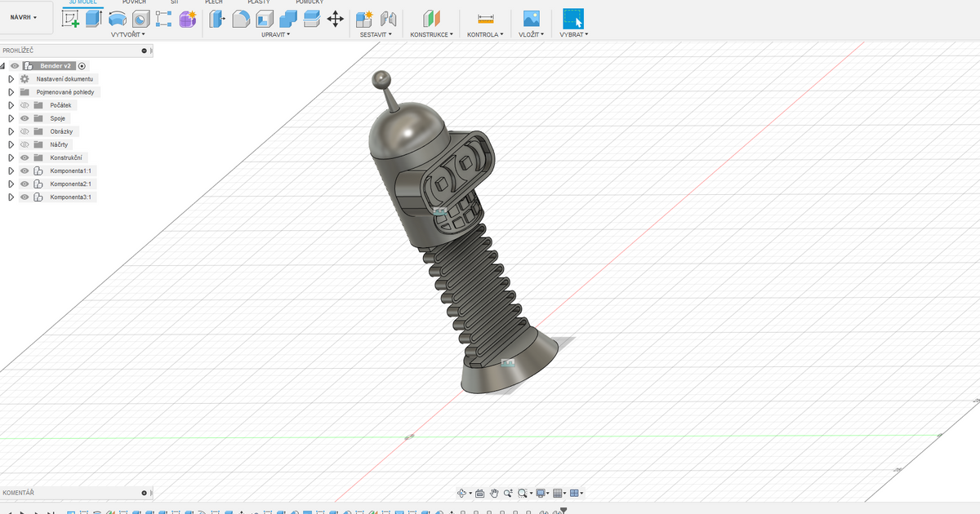
Task: Show the Náčrty folder
Action: (x=24, y=144)
